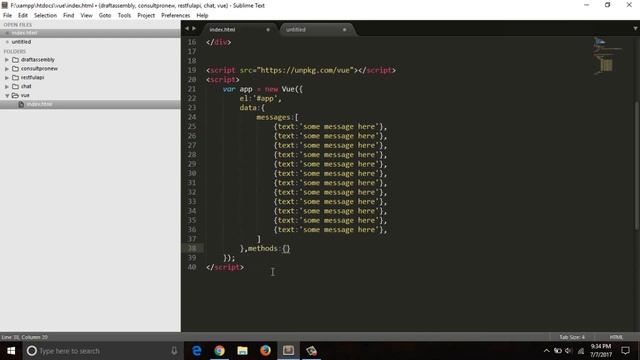
Task: Expand the draftassembly folder
Action: coord(7,60)
